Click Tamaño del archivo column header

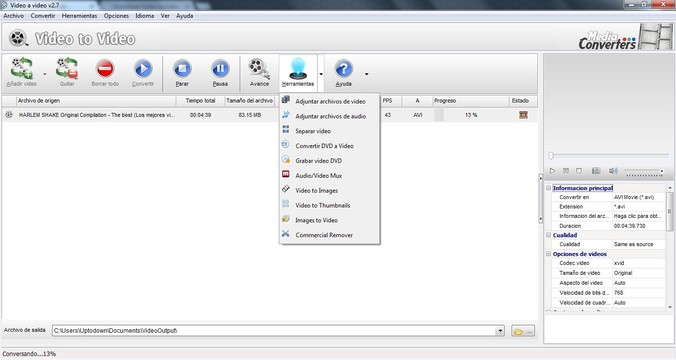click(250, 101)
